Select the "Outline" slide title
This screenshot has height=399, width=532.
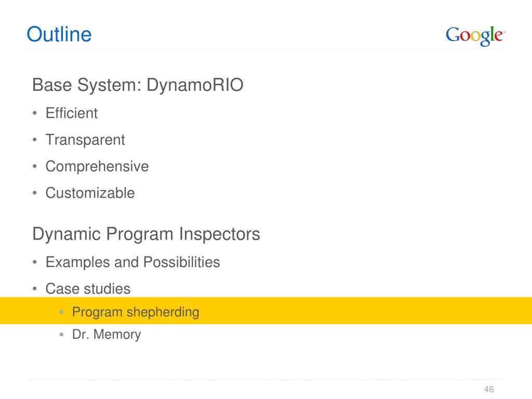point(59,34)
